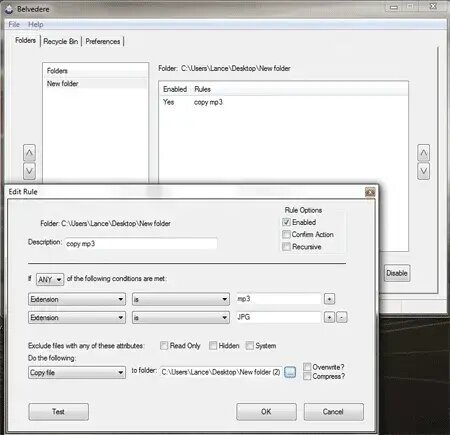Switch to the Preferences tab

(103, 41)
